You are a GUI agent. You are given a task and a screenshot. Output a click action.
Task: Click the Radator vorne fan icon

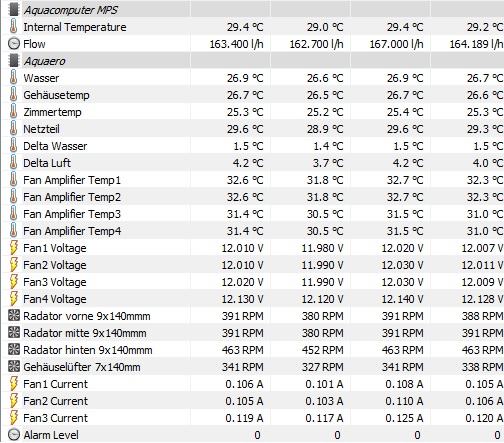[x=14, y=316]
